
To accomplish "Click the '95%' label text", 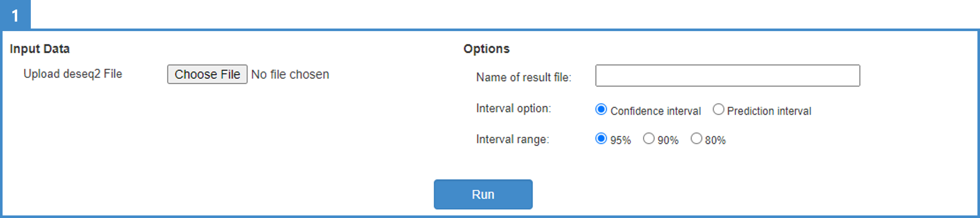I will tap(620, 140).
